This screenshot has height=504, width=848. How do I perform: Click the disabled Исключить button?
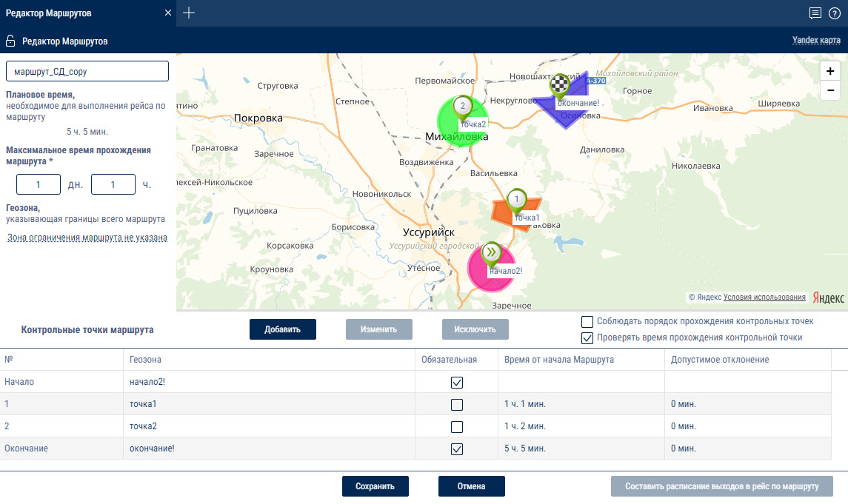click(x=475, y=329)
